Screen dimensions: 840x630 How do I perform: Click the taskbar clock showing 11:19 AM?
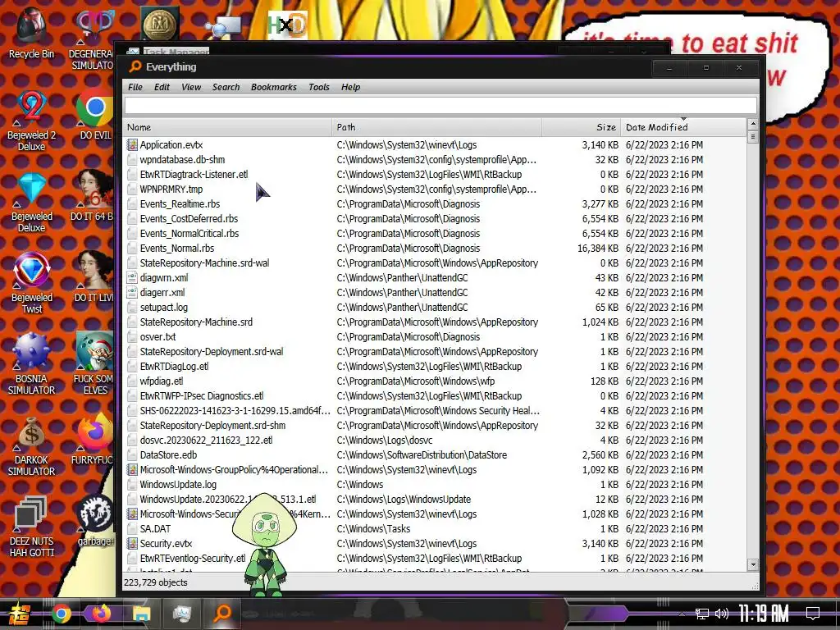click(x=764, y=614)
